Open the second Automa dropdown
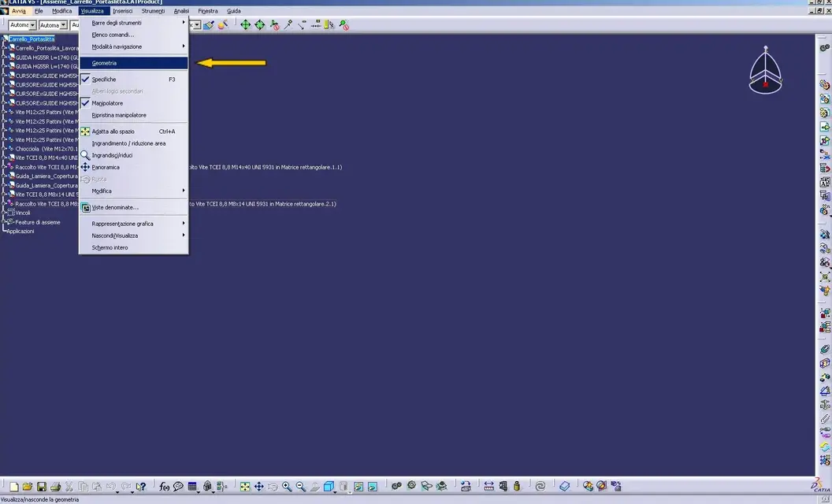The height and width of the screenshot is (504, 832). 63,25
